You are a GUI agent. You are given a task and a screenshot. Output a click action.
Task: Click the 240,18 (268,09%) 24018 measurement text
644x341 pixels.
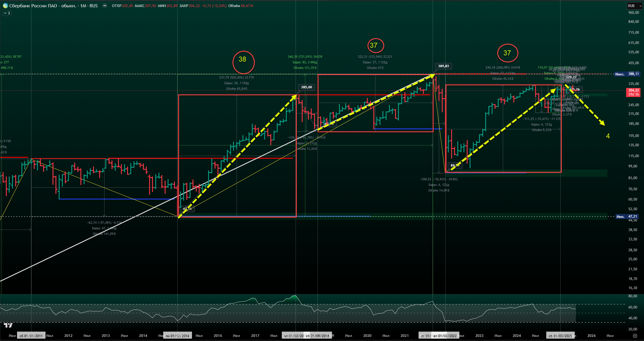click(x=503, y=68)
